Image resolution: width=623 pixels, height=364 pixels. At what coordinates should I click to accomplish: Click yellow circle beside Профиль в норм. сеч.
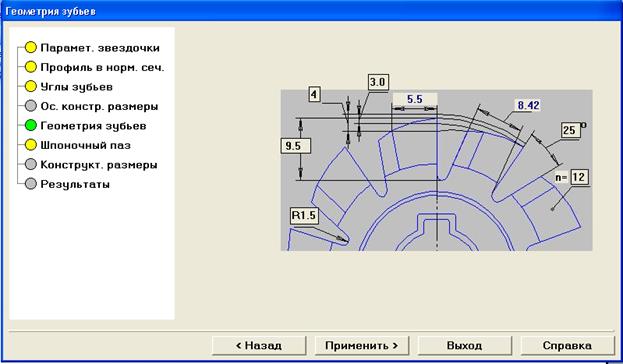pyautogui.click(x=31, y=67)
